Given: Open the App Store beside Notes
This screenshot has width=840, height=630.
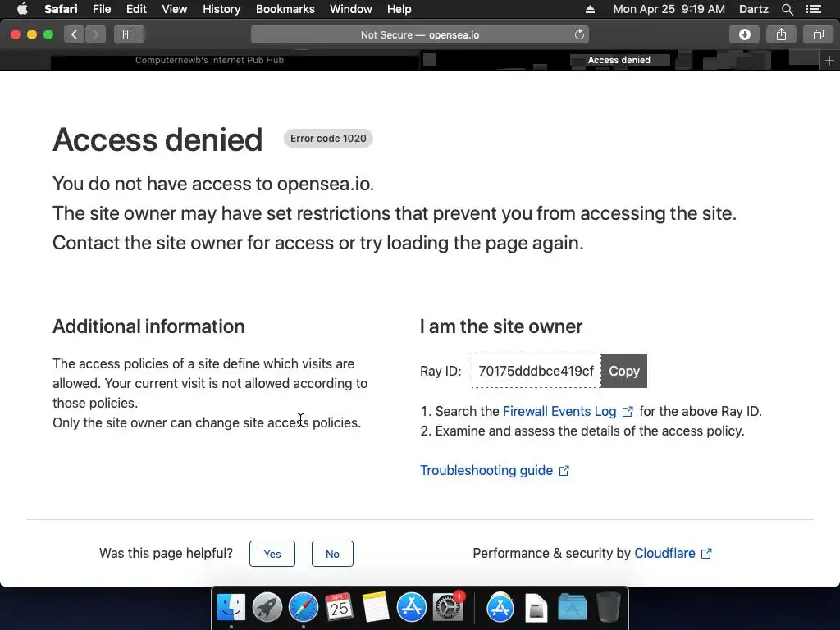Looking at the screenshot, I should [412, 608].
